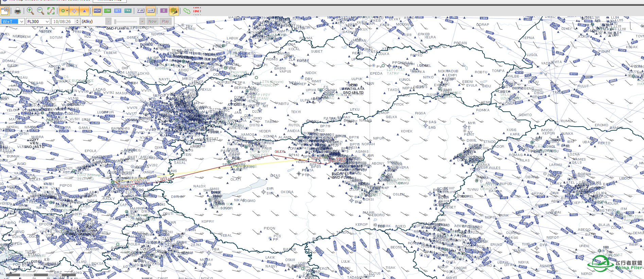Click the BUDAPEST FIR label
The image size is (644, 279).
341,174
